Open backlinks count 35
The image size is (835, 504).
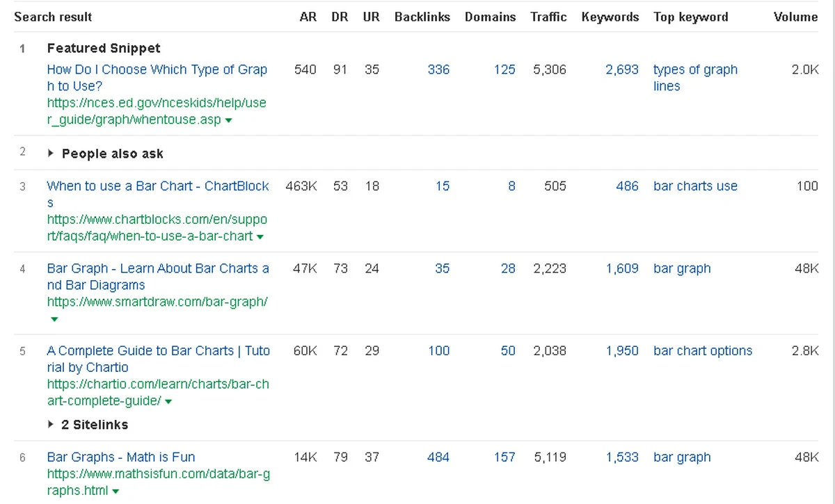(443, 268)
